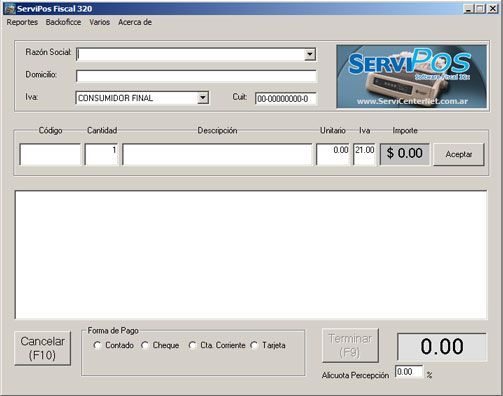
Task: Expand the Iva CONSUMIDOR FINAL dropdown arrow
Action: 203,98
